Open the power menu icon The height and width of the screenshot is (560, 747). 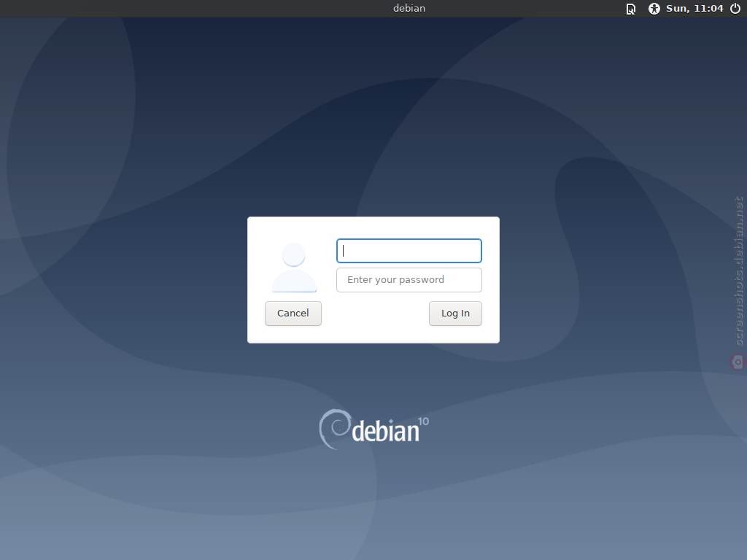coord(735,9)
